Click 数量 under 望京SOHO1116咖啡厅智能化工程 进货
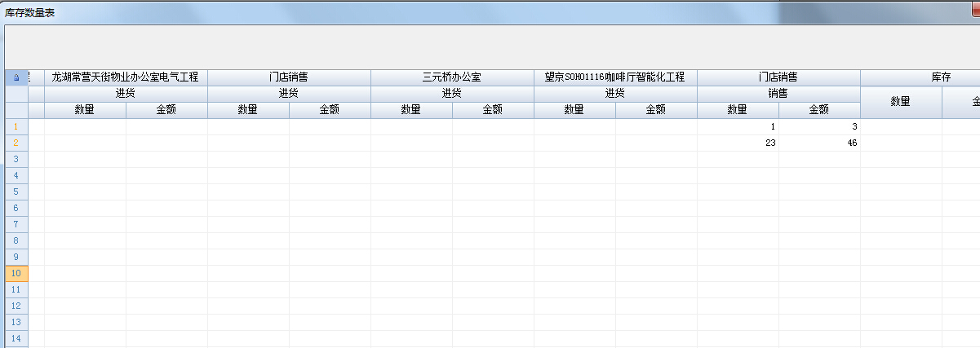 tap(574, 110)
